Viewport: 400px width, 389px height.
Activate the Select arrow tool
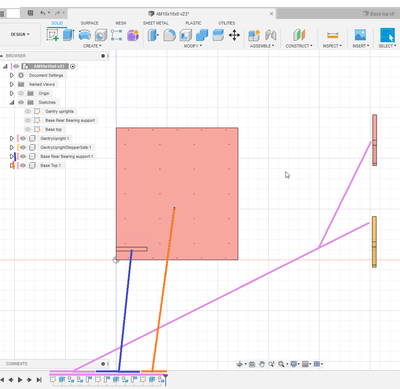pyautogui.click(x=387, y=35)
